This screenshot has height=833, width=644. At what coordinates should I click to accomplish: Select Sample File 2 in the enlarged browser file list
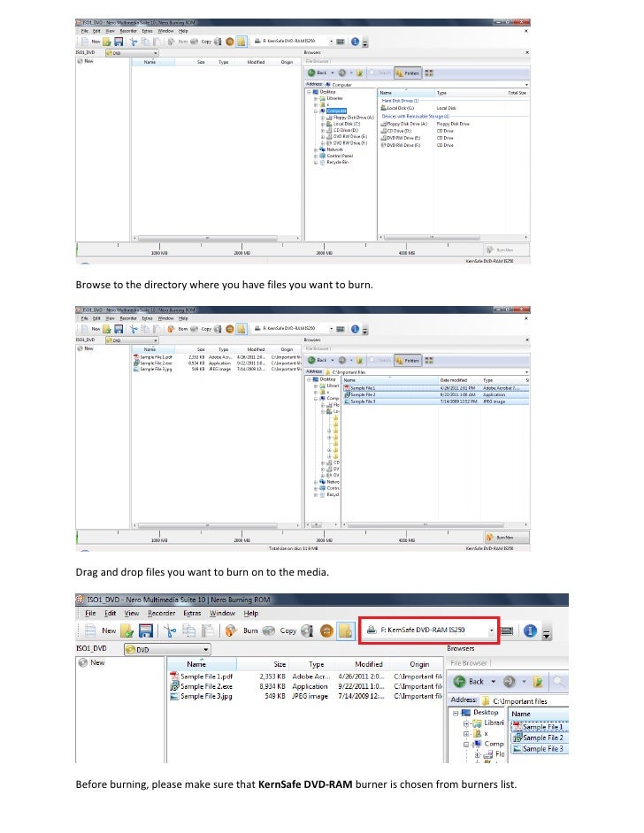540,737
